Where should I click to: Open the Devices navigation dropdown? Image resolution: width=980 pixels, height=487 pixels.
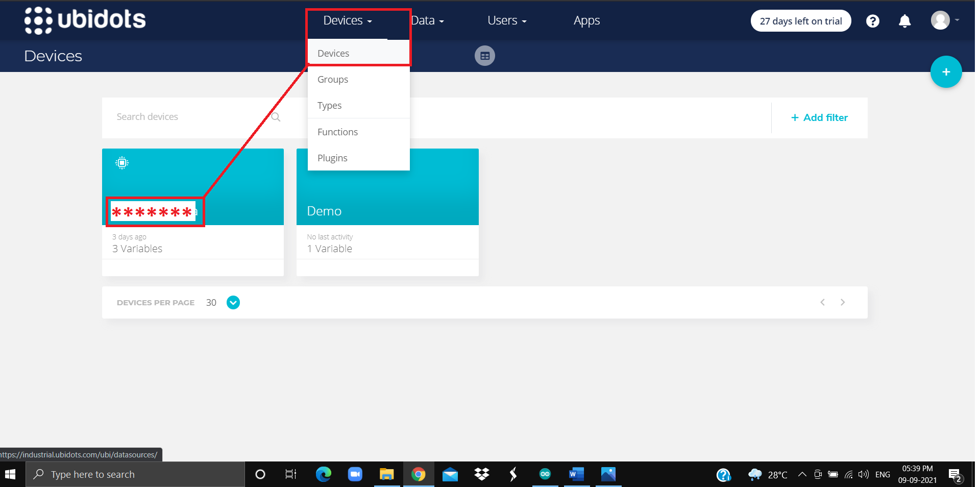point(348,20)
